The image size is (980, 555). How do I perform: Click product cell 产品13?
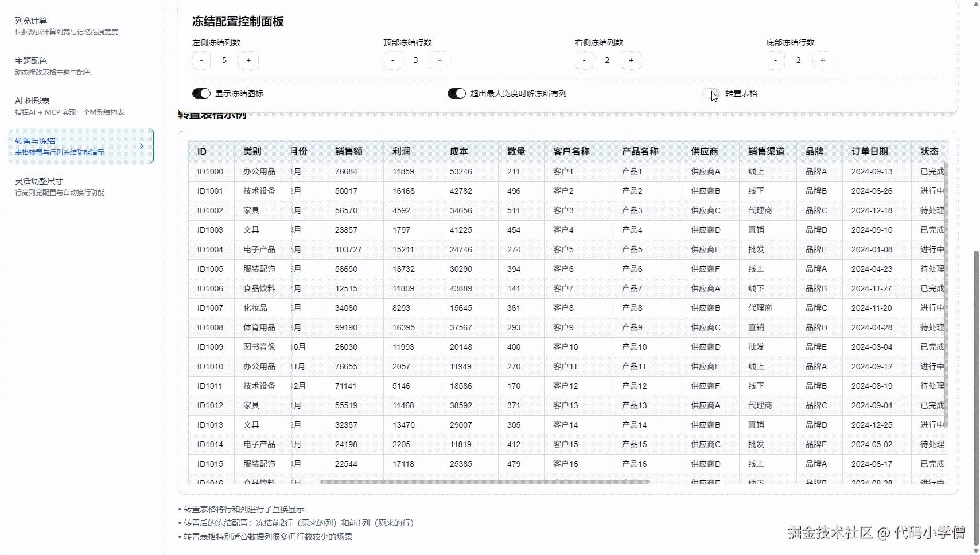647,405
